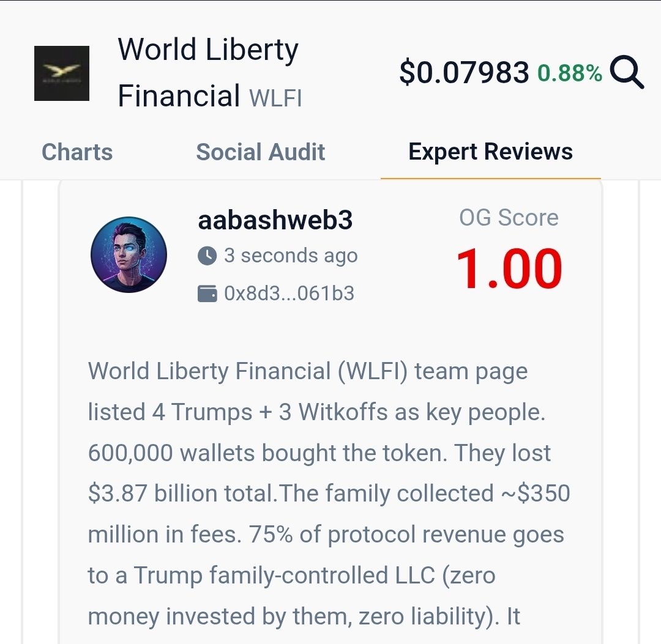
Task: Click the World Liberty Financial logo
Action: click(61, 73)
